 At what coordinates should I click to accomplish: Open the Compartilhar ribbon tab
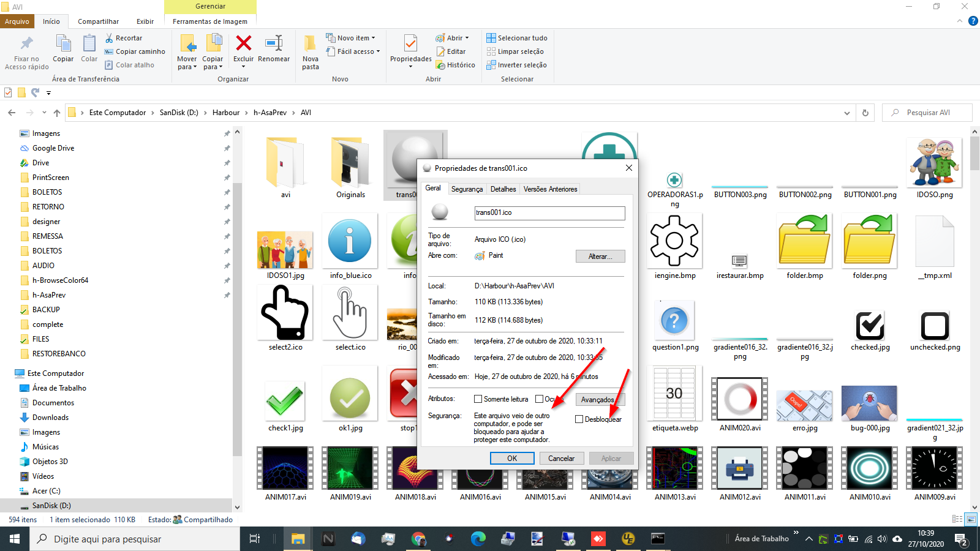98,21
